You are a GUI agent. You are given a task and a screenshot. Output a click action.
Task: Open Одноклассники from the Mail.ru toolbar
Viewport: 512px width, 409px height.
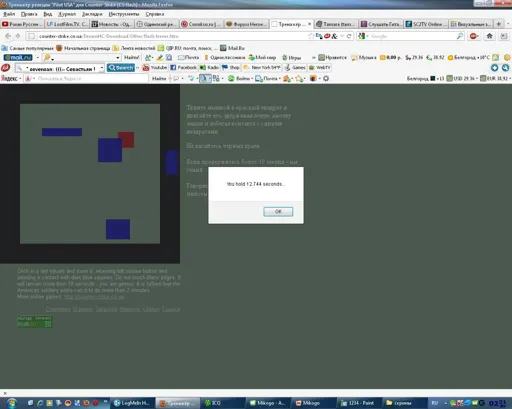(x=225, y=58)
